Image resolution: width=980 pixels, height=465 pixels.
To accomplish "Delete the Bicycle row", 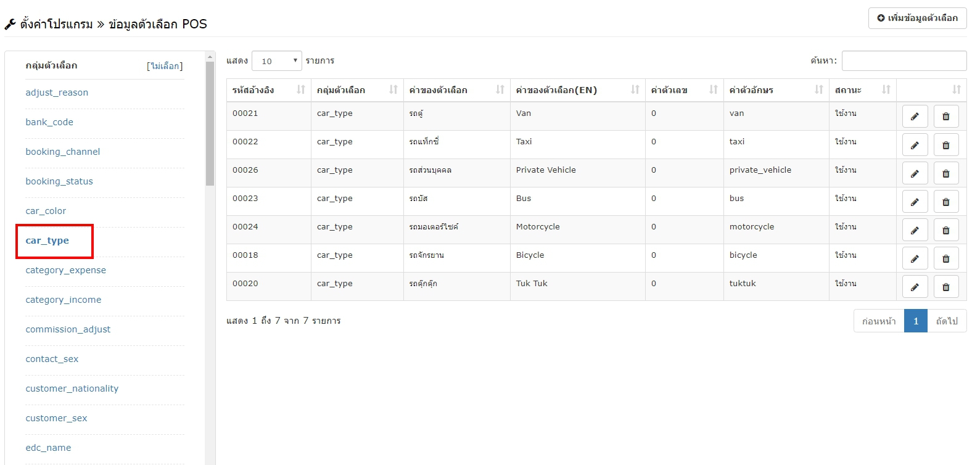I will (x=945, y=258).
